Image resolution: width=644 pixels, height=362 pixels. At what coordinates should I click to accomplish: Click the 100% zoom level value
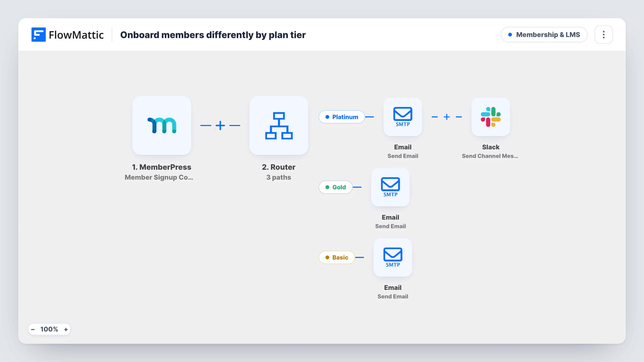(49, 329)
